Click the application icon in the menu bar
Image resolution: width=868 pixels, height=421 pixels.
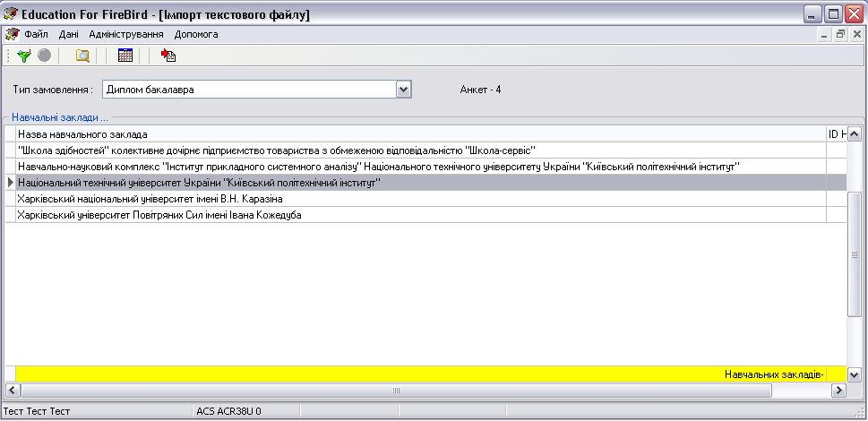point(12,34)
